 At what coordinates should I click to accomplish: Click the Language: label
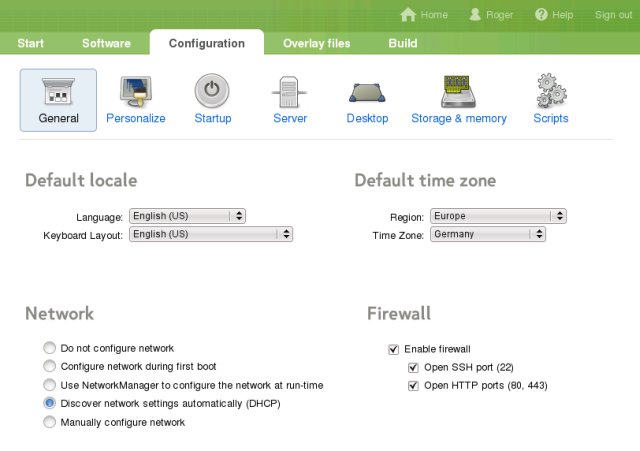(99, 218)
